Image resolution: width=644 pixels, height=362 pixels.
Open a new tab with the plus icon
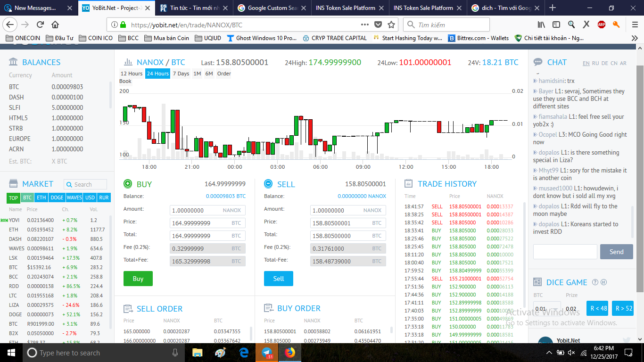tap(553, 8)
